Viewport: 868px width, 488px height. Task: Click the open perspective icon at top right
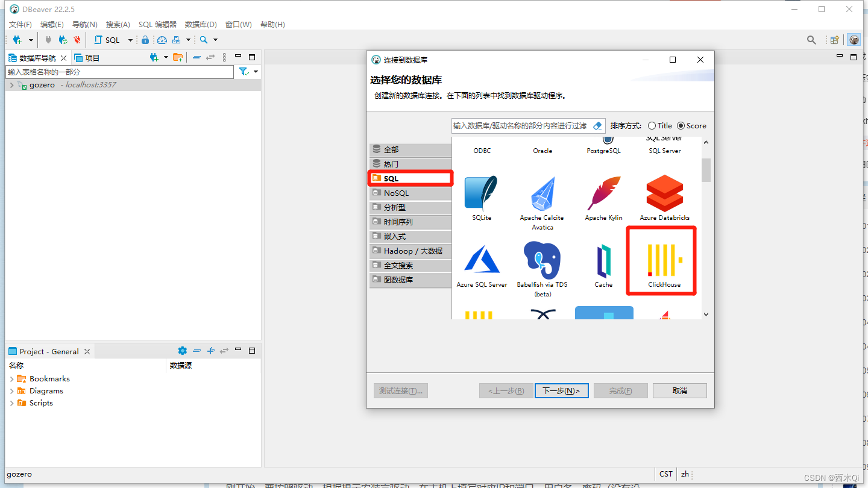pos(835,40)
